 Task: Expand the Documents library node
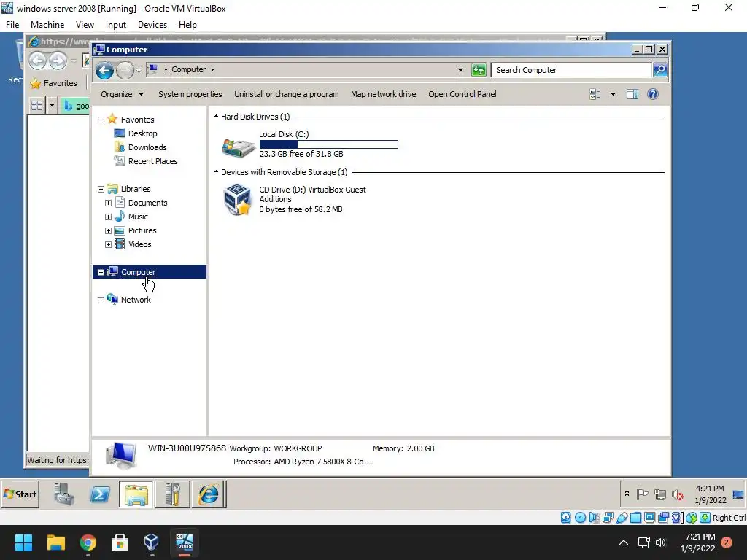point(108,203)
